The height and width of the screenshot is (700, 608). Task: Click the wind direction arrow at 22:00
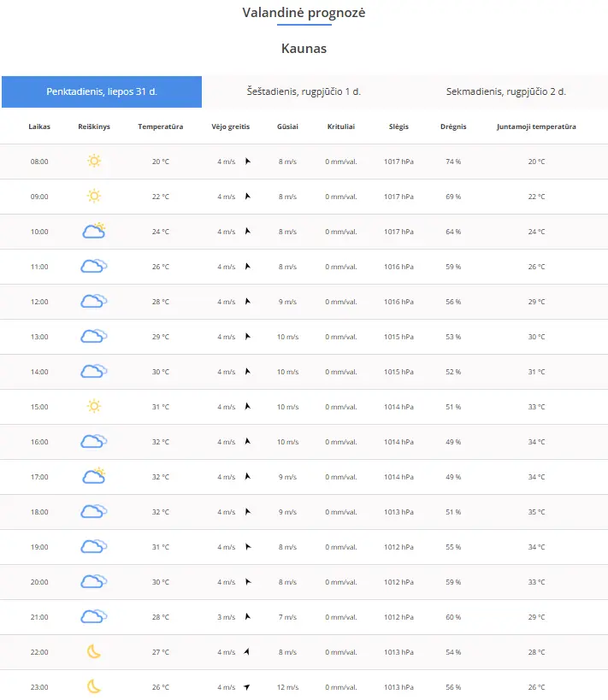click(246, 652)
